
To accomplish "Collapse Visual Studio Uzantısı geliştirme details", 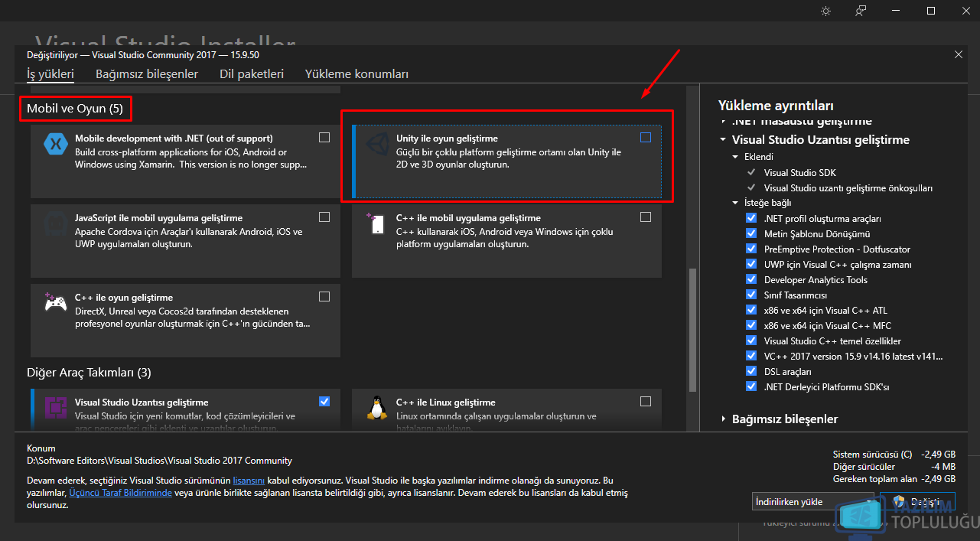I will pos(723,140).
